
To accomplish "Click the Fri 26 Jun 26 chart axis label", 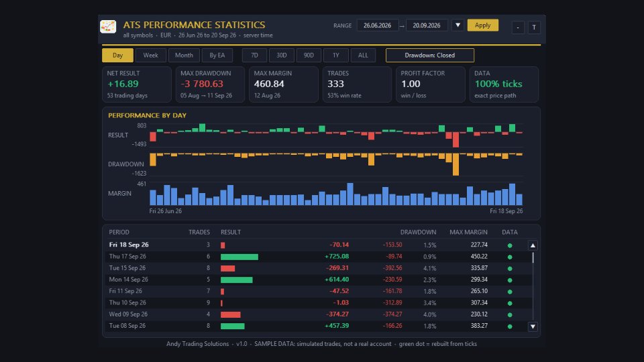I will (166, 211).
